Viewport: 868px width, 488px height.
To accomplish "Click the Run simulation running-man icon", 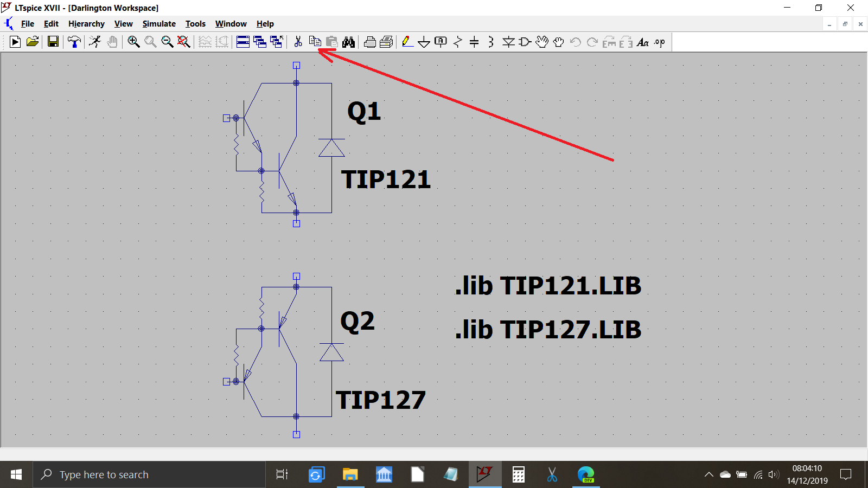I will click(95, 42).
